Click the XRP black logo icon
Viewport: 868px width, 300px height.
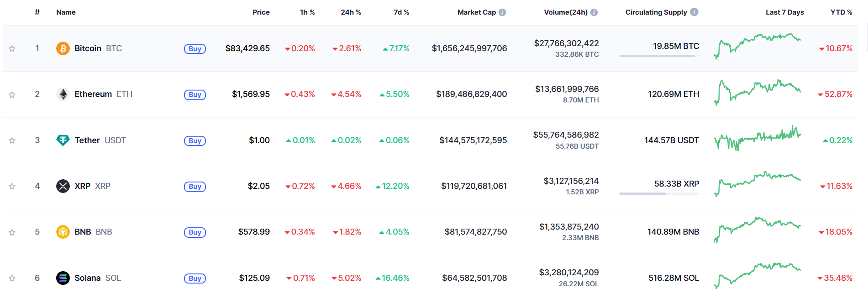click(63, 186)
